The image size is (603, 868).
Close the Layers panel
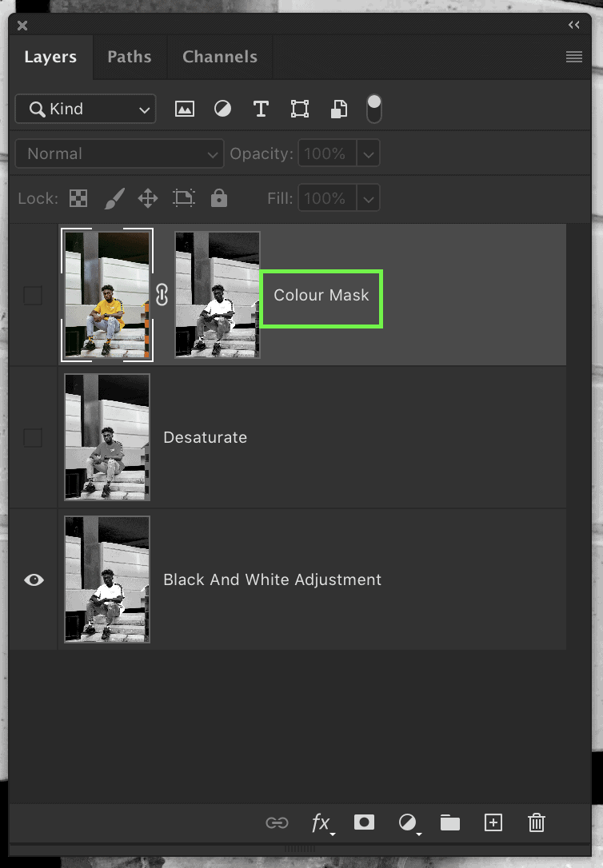(x=22, y=26)
